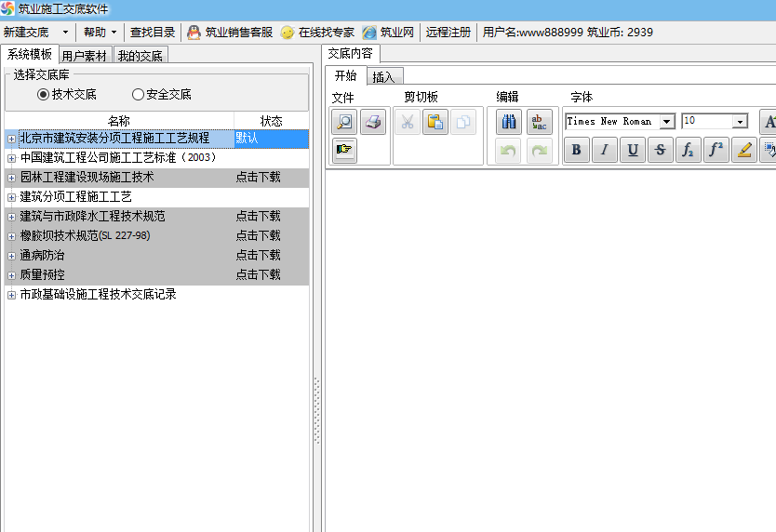The height and width of the screenshot is (532, 776).
Task: Open the font size dropdown
Action: [x=741, y=122]
